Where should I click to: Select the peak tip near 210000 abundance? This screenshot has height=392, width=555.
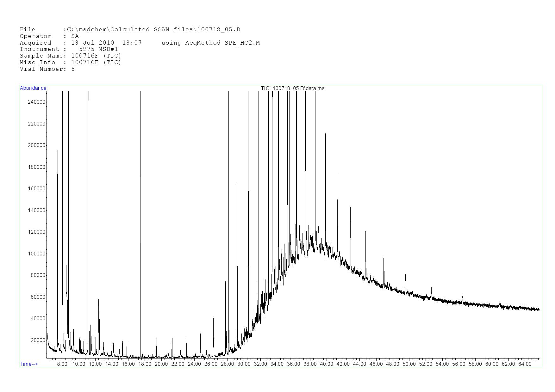click(x=325, y=134)
